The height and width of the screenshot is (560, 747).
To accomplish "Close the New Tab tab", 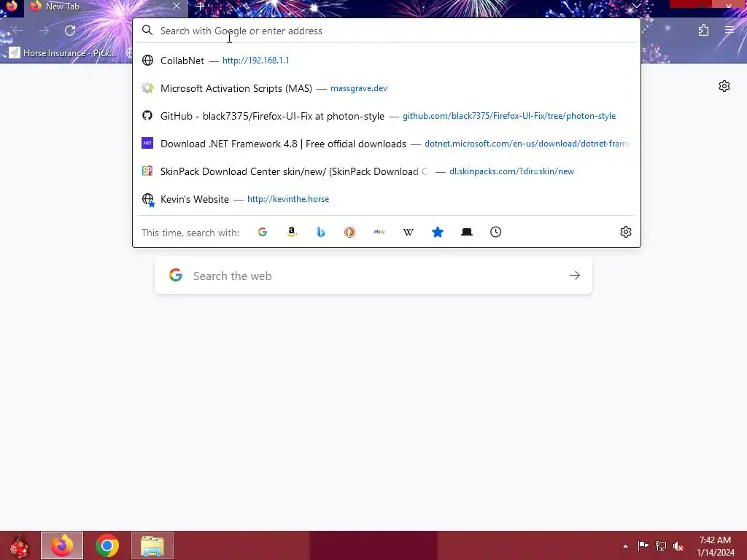I will click(177, 6).
